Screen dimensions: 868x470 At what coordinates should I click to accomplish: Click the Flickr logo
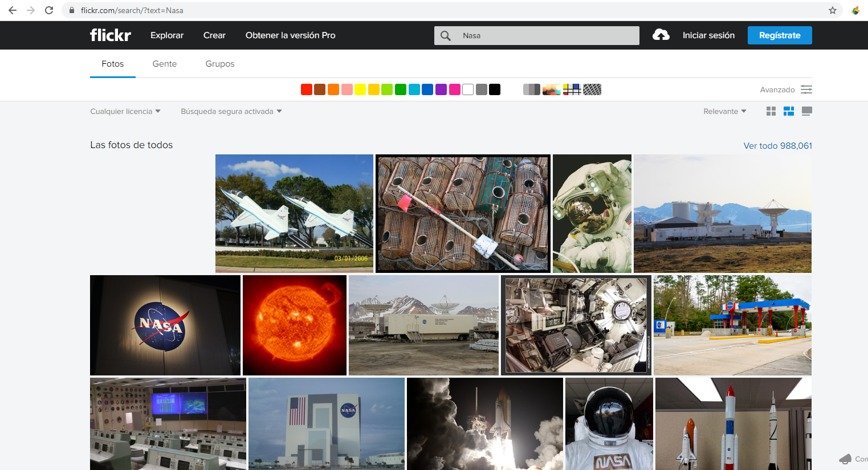pos(110,35)
